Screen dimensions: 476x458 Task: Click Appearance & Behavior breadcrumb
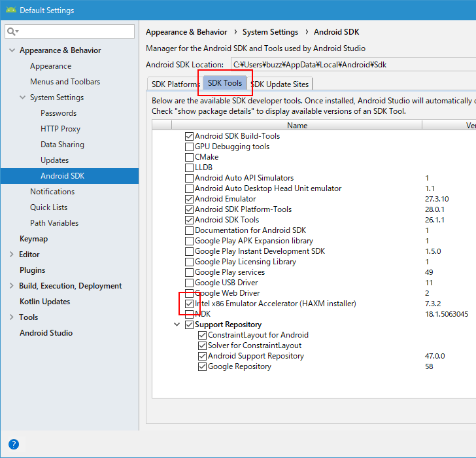[186, 32]
